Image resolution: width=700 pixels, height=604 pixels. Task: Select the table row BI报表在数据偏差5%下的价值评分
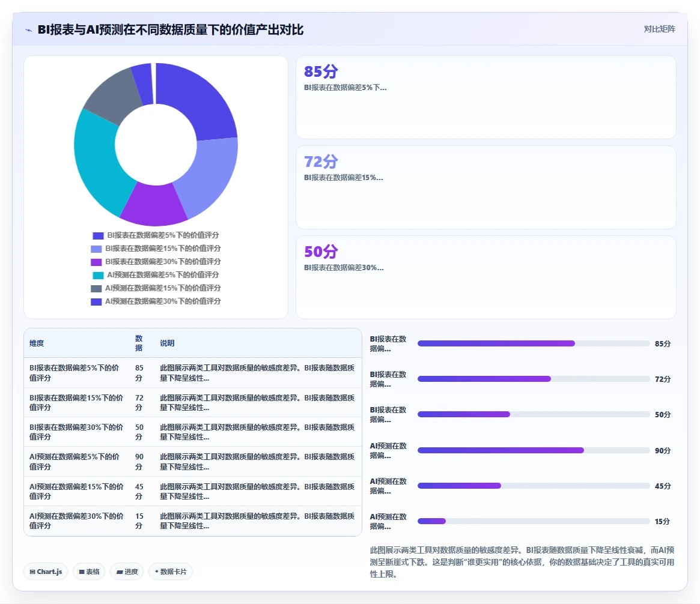pyautogui.click(x=193, y=372)
